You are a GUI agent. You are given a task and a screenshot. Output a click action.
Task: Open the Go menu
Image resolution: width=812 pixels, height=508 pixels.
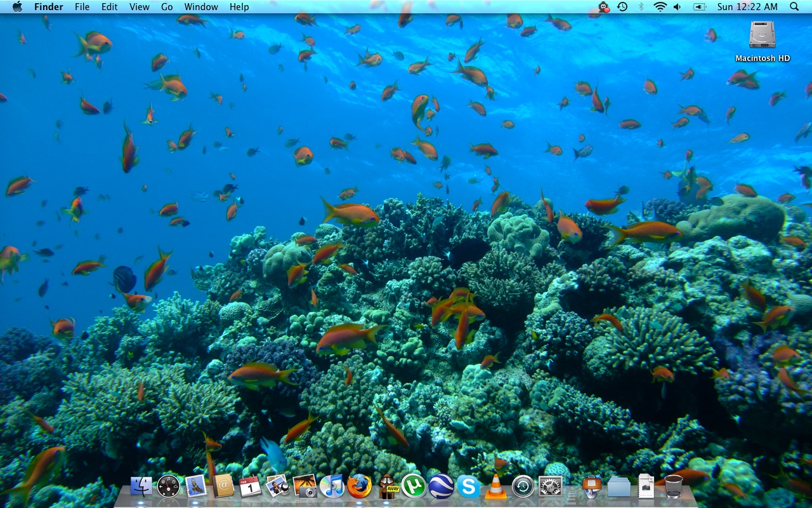pyautogui.click(x=167, y=7)
